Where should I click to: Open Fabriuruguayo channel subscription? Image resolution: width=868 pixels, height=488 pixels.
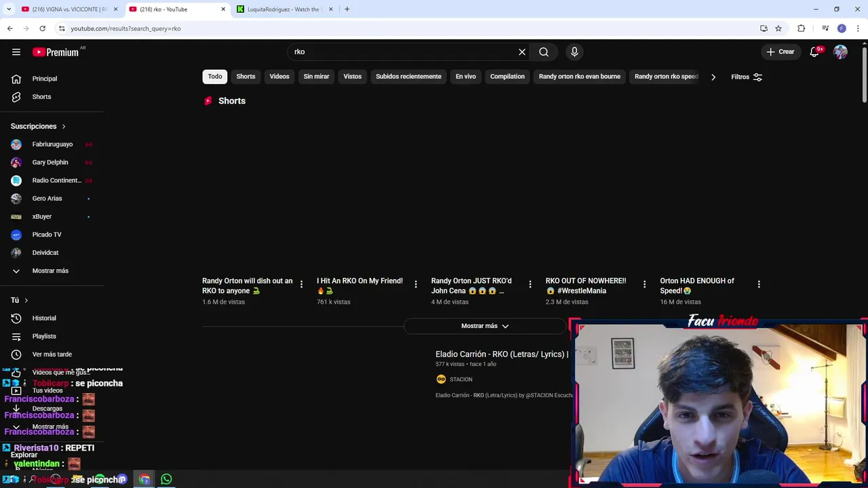[x=52, y=144]
